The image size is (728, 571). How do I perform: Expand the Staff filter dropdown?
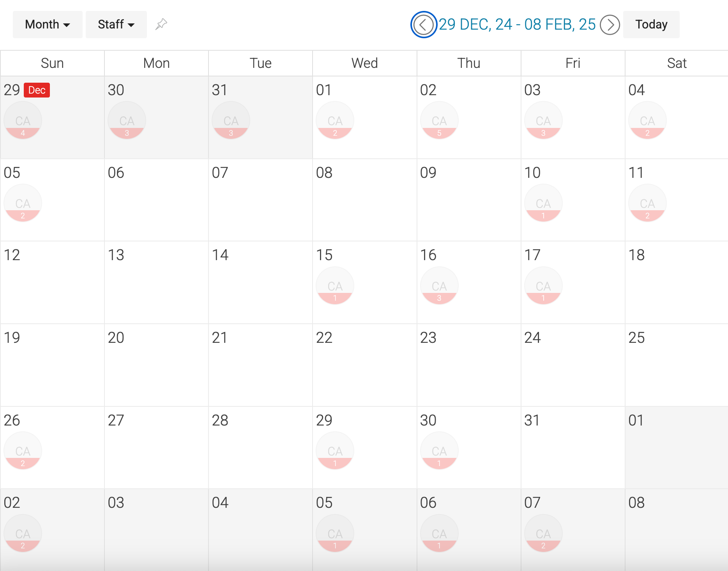click(x=116, y=24)
